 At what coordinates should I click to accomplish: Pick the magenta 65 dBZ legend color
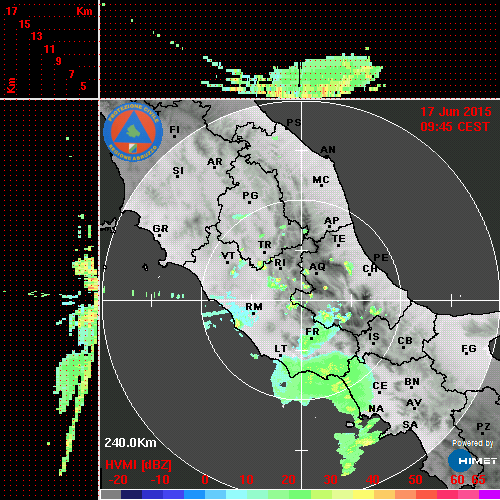[489, 494]
